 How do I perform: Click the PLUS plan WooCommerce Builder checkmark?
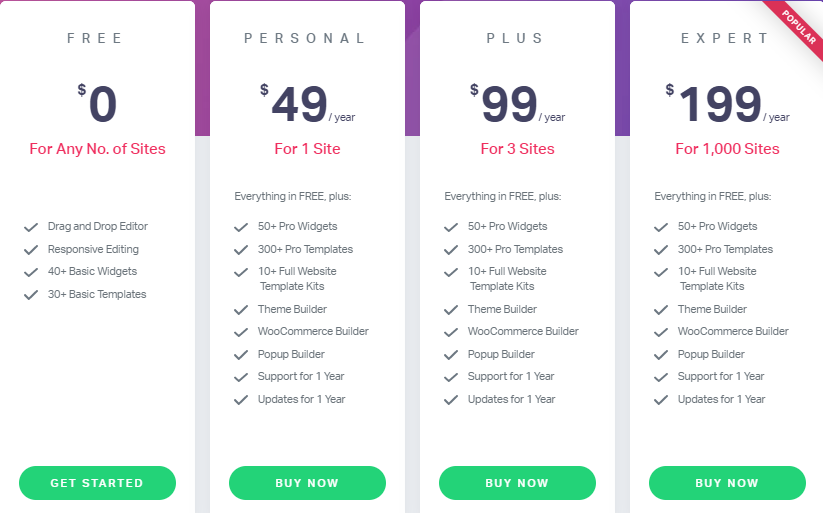(x=451, y=332)
